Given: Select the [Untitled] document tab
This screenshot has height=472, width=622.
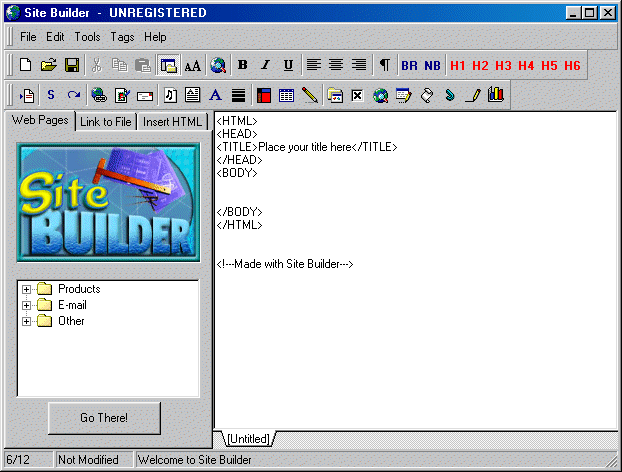Looking at the screenshot, I should (248, 439).
